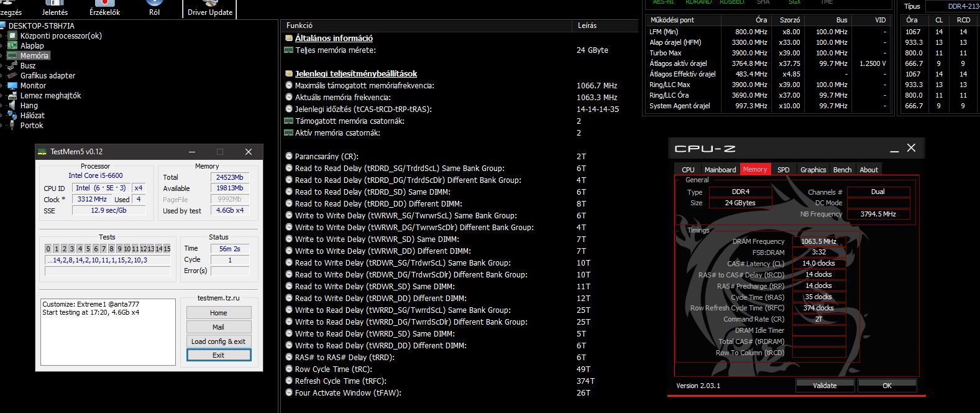The width and height of the screenshot is (980, 413).
Task: Click 'System Agent órajel' row label
Action: coord(680,106)
